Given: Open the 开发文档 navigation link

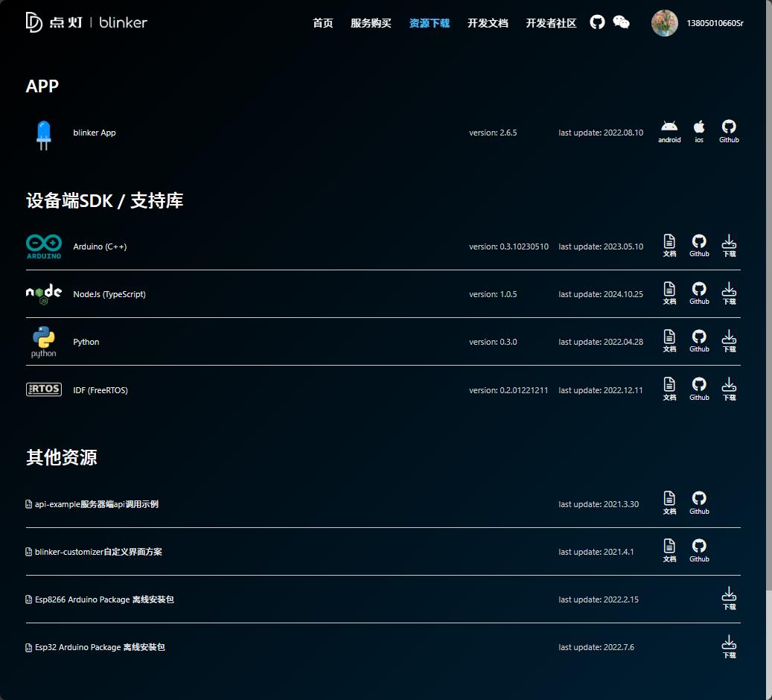Looking at the screenshot, I should tap(488, 23).
